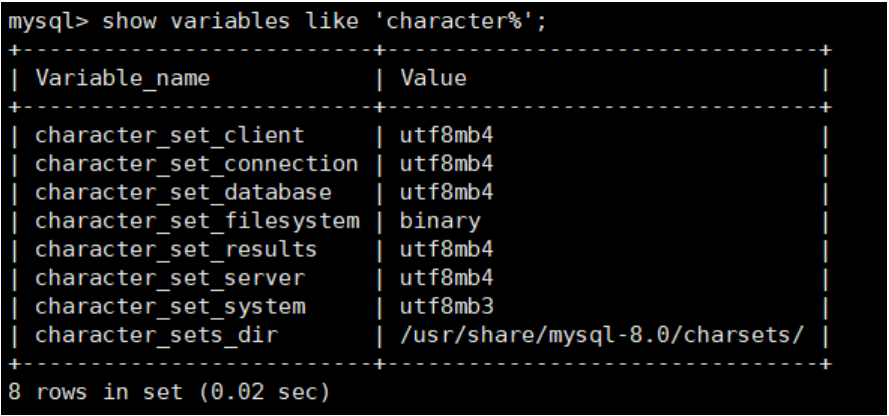
Task: Click the Value column header
Action: coord(432,77)
